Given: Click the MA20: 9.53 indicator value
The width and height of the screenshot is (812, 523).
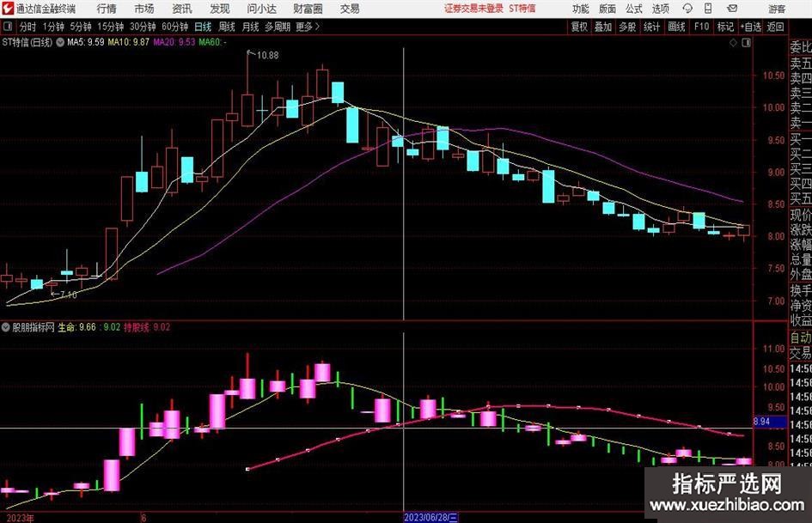Looking at the screenshot, I should click(174, 42).
